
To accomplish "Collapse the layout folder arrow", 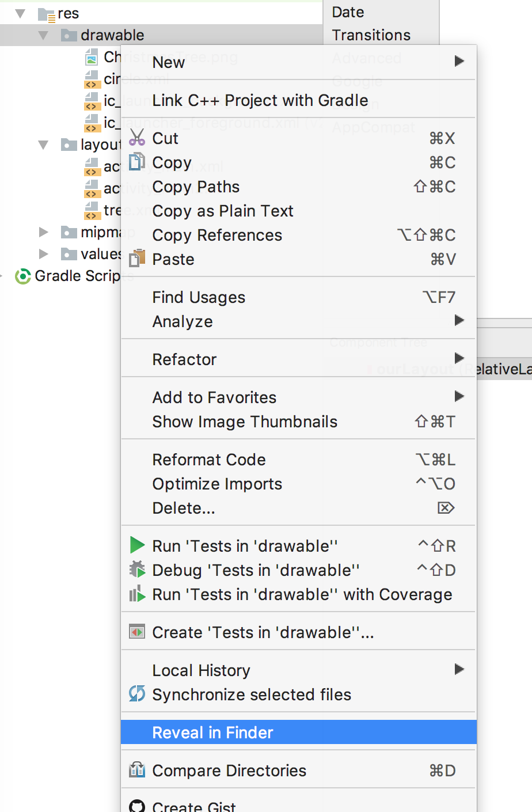I will [43, 145].
